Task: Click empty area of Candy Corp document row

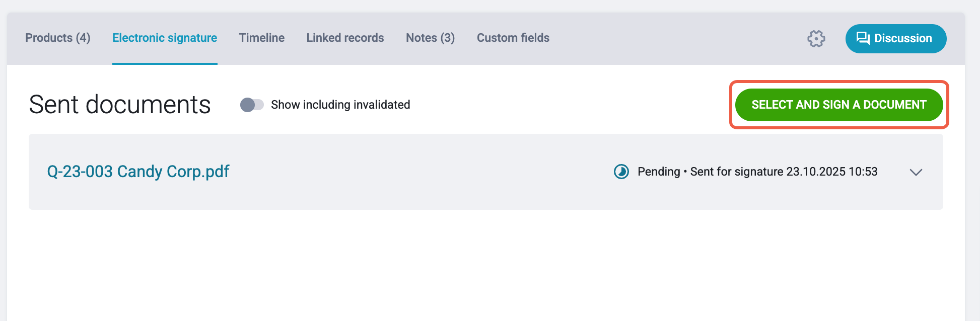Action: click(x=418, y=172)
